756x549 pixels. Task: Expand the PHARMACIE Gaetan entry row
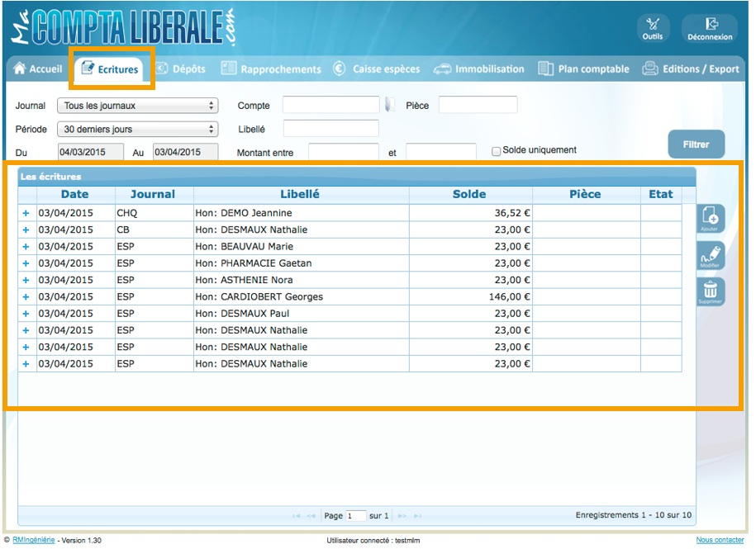(26, 263)
